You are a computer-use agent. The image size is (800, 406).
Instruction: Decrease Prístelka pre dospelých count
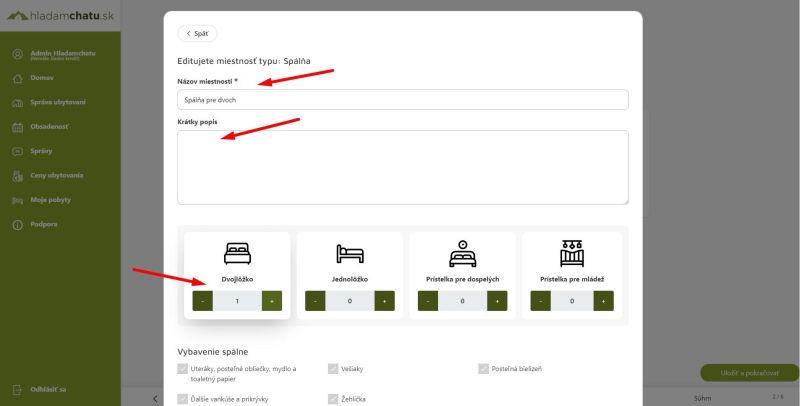click(x=428, y=301)
